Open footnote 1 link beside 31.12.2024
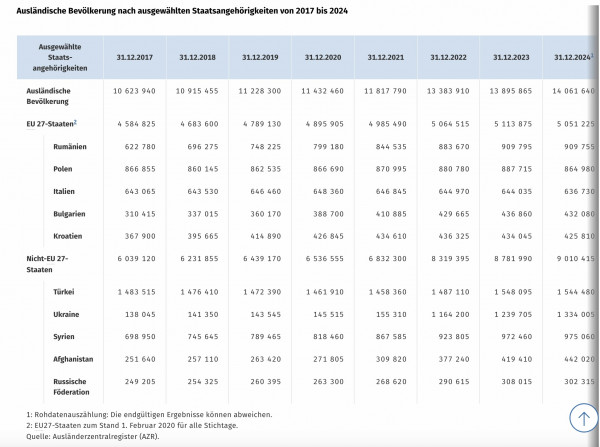 (592, 55)
